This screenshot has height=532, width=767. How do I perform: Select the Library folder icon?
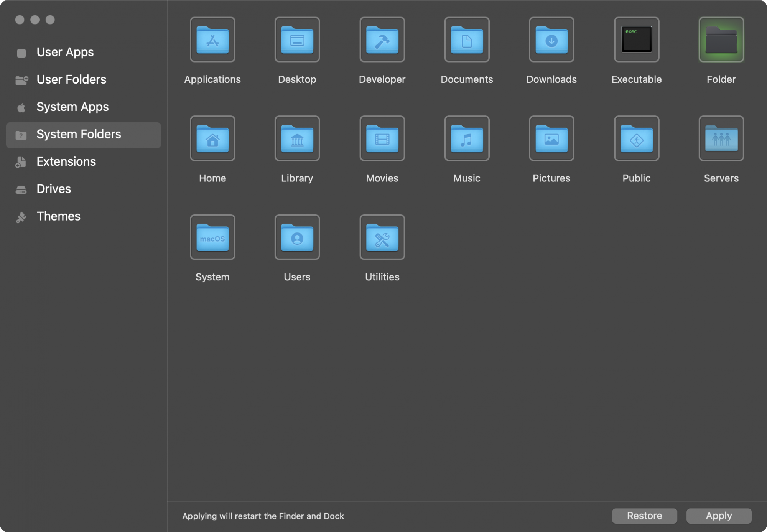coord(297,138)
